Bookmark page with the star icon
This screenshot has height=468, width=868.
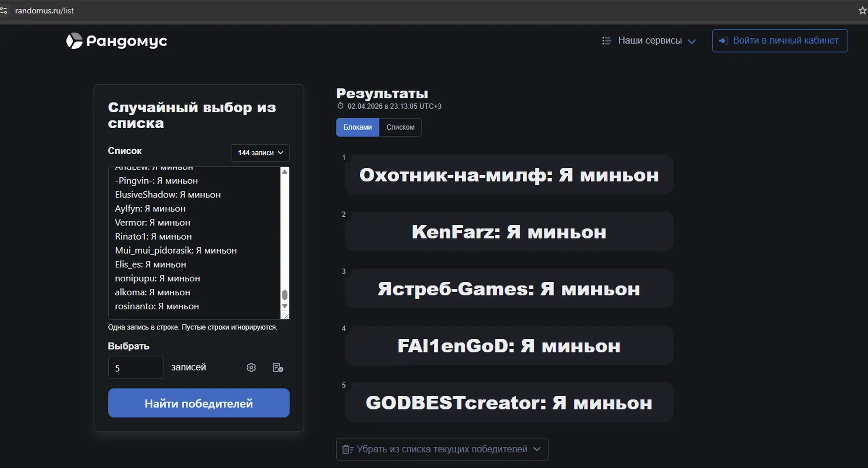coord(862,10)
